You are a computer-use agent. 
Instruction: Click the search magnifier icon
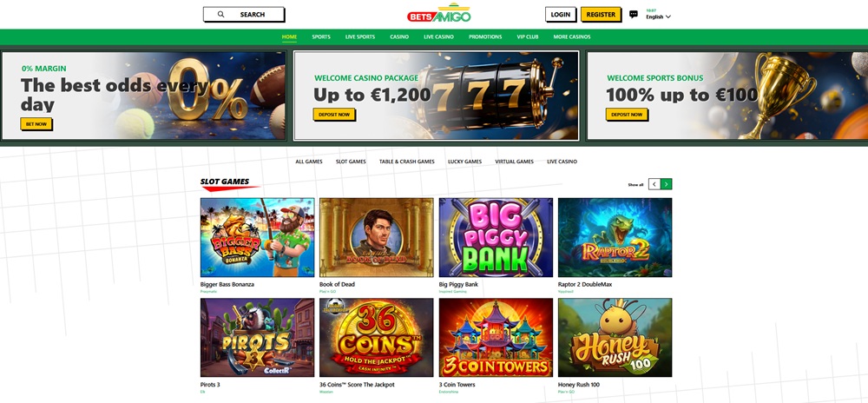tap(220, 15)
